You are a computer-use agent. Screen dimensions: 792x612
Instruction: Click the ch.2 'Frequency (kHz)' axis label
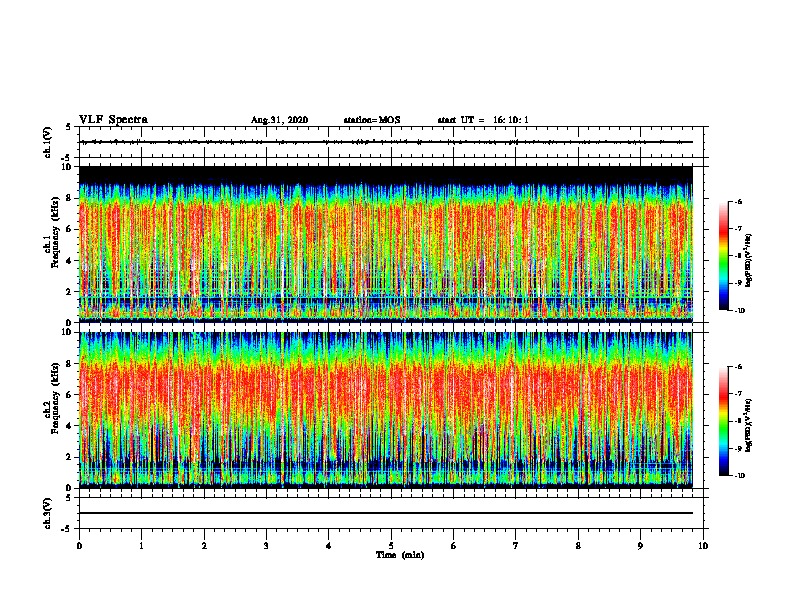[x=56, y=398]
